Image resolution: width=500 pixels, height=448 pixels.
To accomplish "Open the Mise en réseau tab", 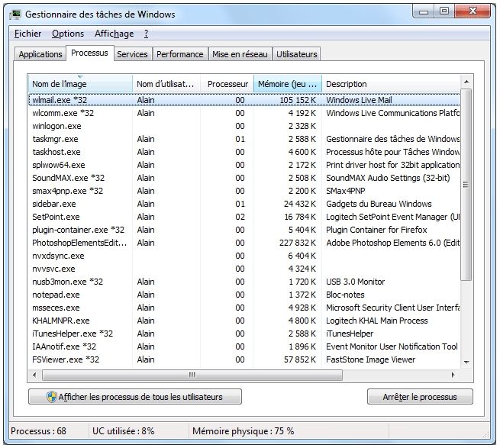I will pyautogui.click(x=240, y=54).
